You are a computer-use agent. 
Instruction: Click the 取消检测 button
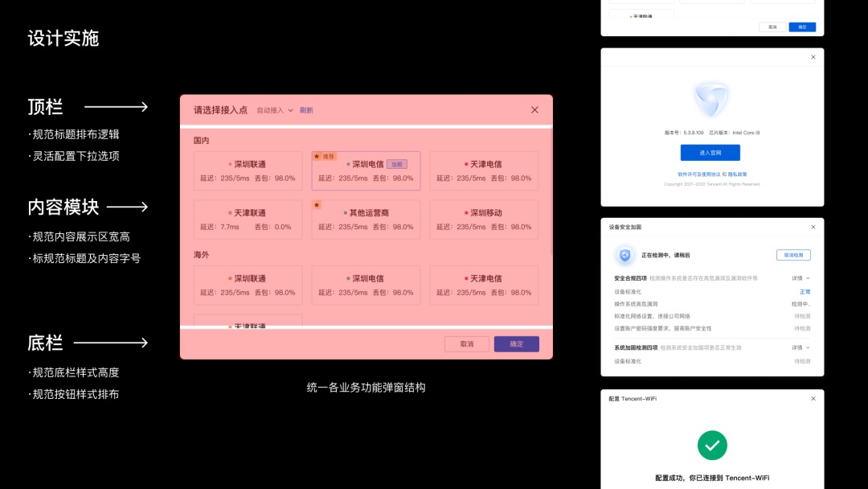[x=792, y=255]
